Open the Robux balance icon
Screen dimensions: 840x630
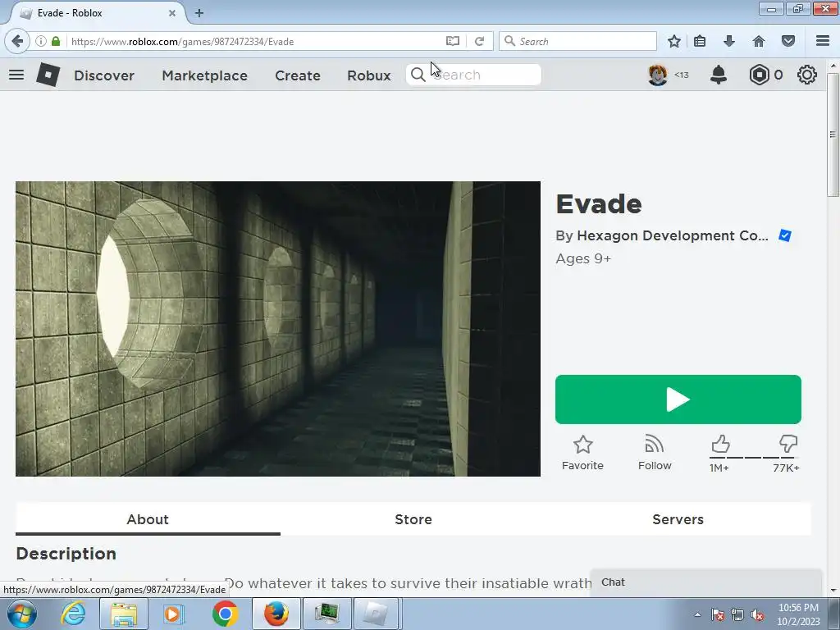pyautogui.click(x=759, y=75)
